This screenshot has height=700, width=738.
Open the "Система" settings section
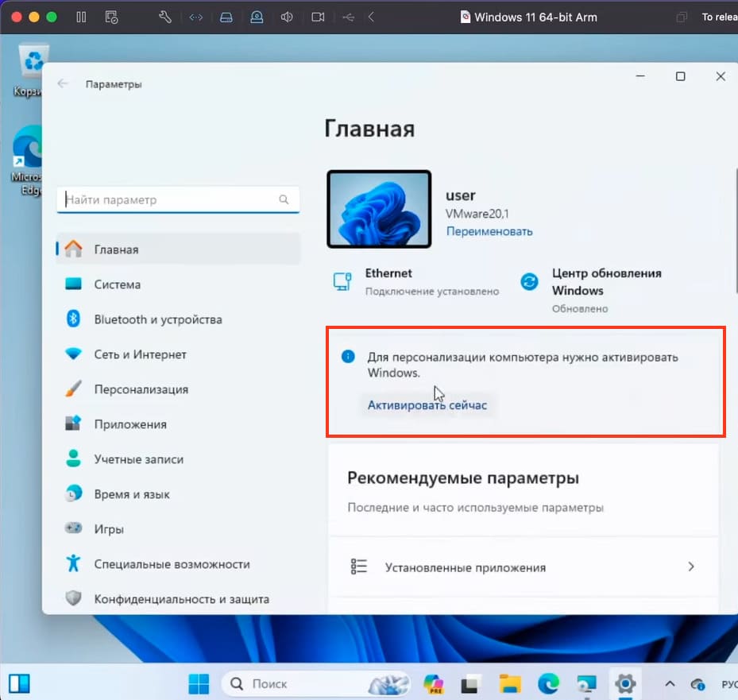178,284
